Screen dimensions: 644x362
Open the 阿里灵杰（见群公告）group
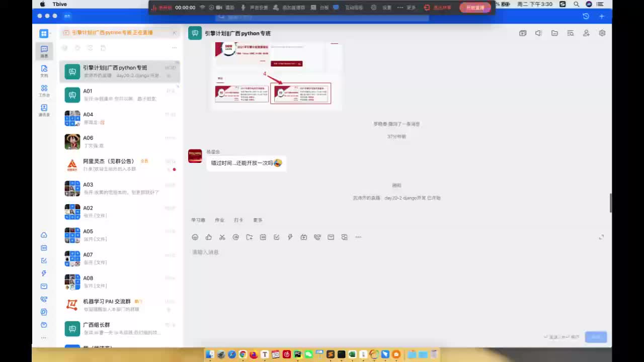pyautogui.click(x=120, y=165)
